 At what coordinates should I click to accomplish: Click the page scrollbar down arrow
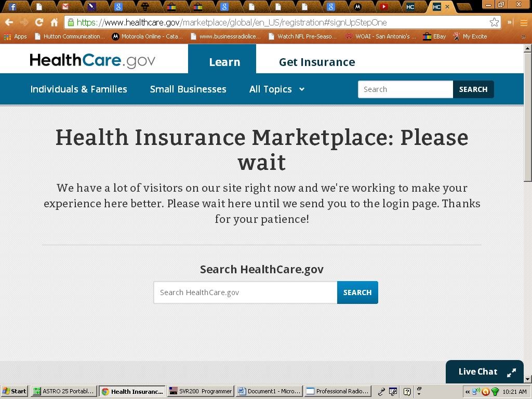coord(528,379)
